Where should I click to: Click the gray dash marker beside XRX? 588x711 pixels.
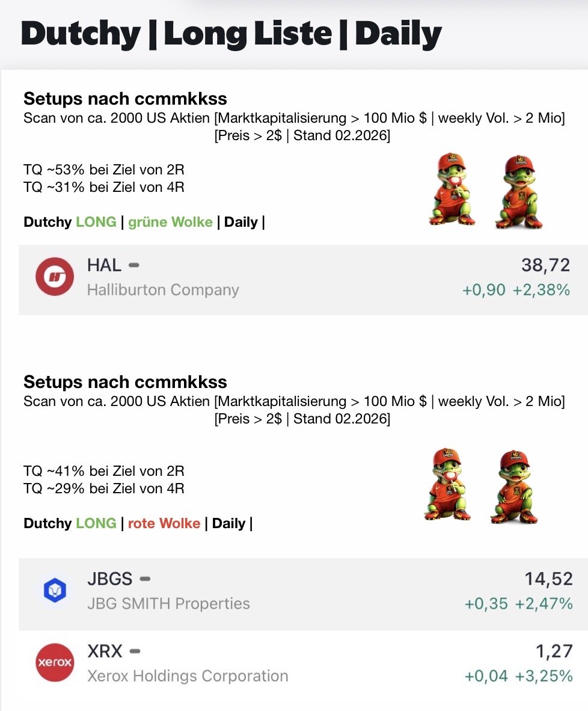click(135, 651)
